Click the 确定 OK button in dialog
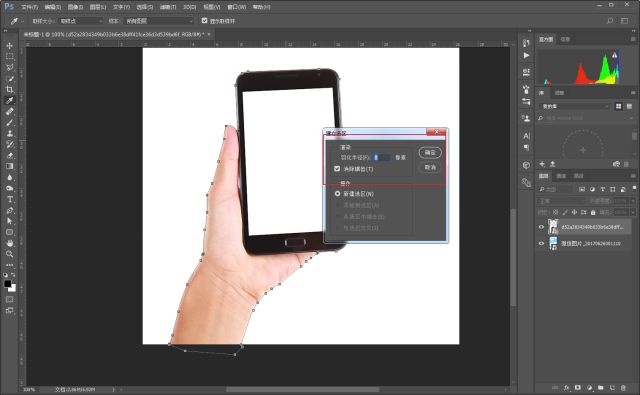The image size is (640, 395). (x=430, y=153)
